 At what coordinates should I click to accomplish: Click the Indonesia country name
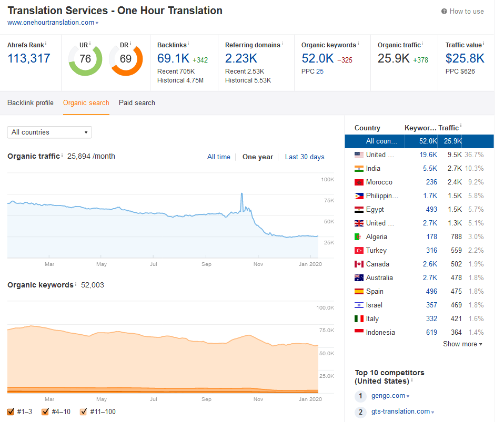(380, 332)
